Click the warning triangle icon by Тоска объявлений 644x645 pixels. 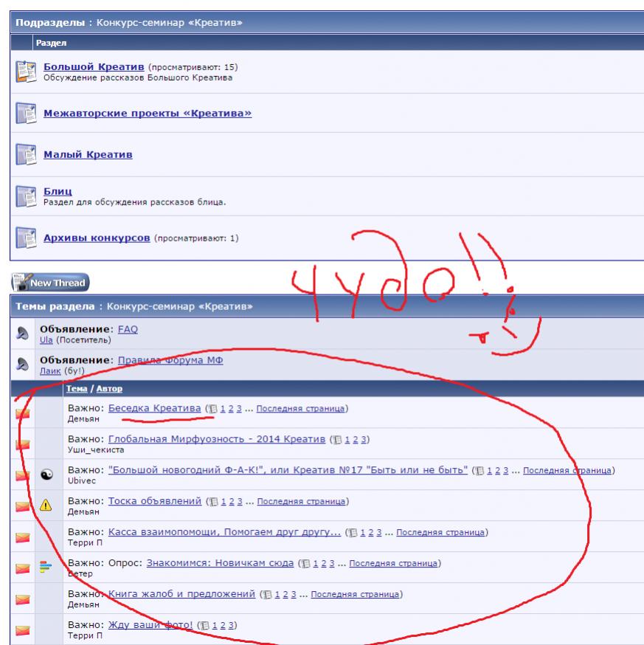(x=44, y=506)
